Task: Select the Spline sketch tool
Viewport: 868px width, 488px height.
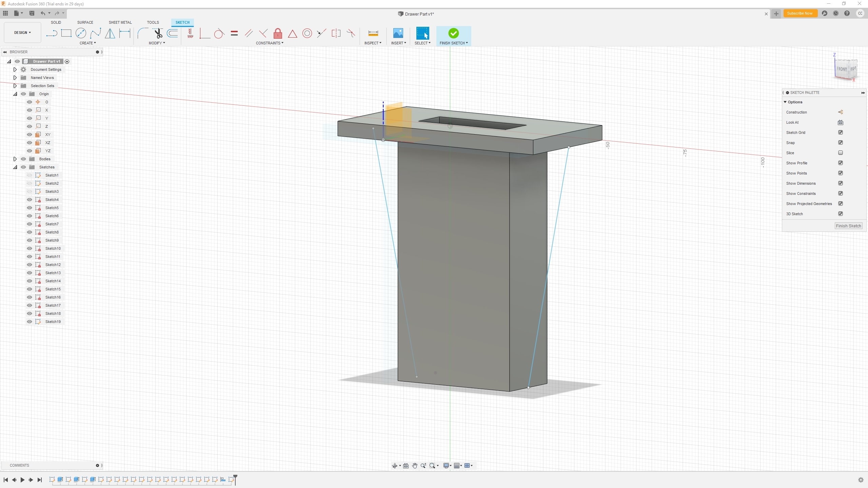Action: pyautogui.click(x=95, y=33)
